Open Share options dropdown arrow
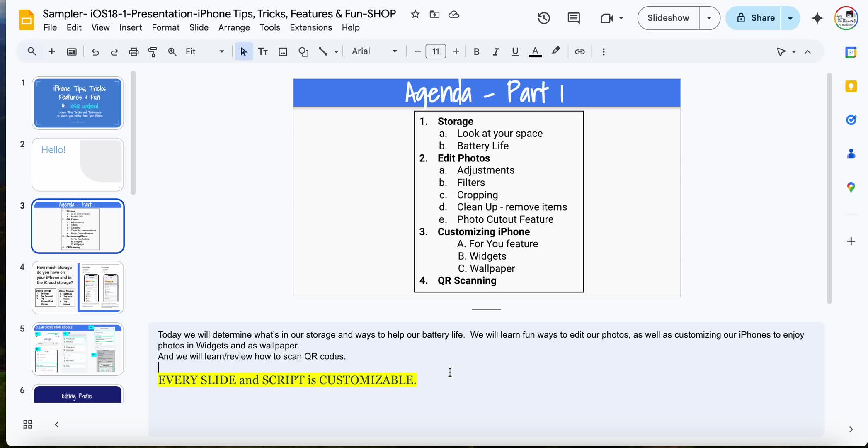Image resolution: width=868 pixels, height=448 pixels. tap(790, 18)
